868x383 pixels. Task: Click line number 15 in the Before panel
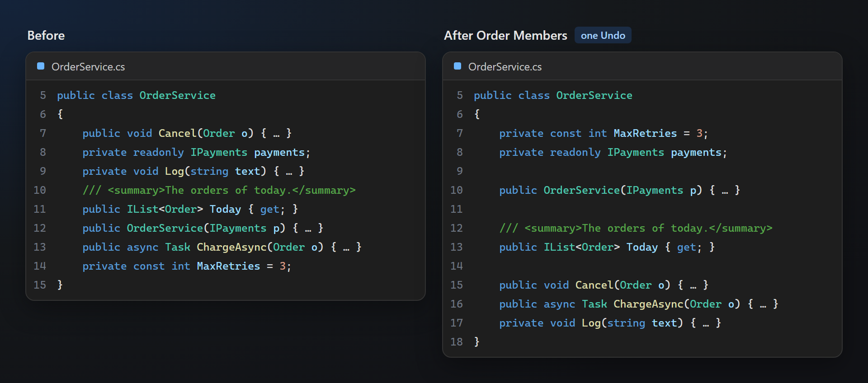tap(40, 285)
